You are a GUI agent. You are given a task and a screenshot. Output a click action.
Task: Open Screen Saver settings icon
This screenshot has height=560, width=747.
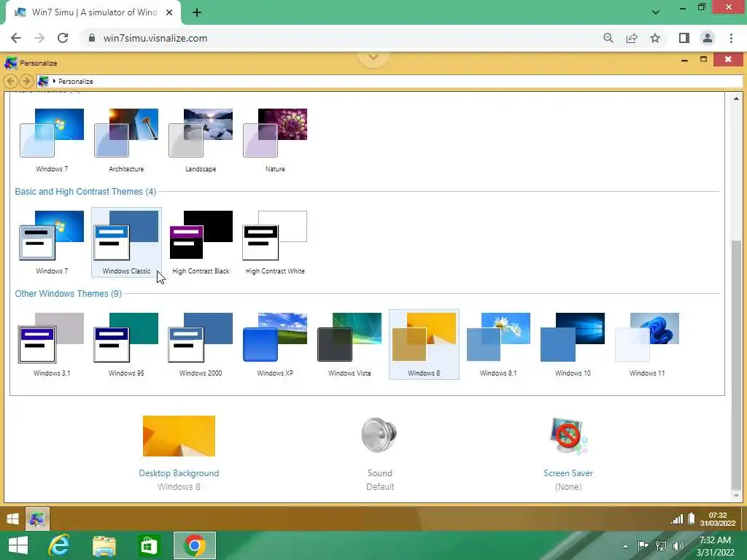click(x=568, y=436)
